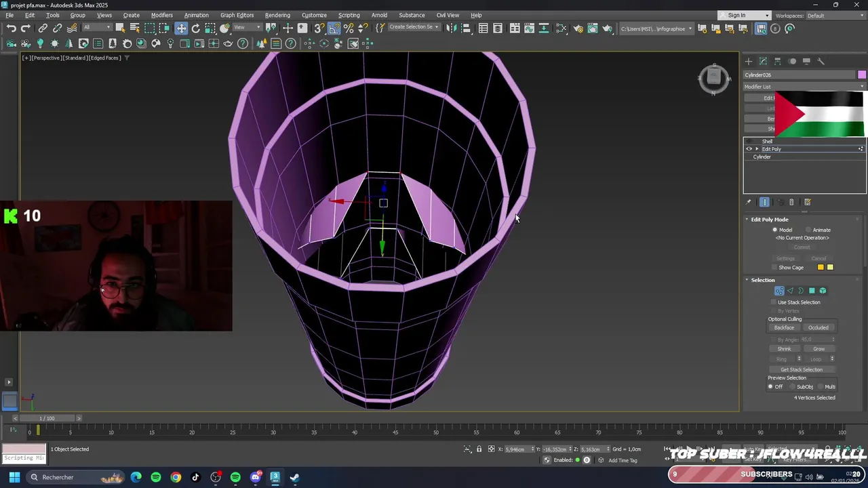
Task: Select the Animate radio button
Action: [809, 230]
